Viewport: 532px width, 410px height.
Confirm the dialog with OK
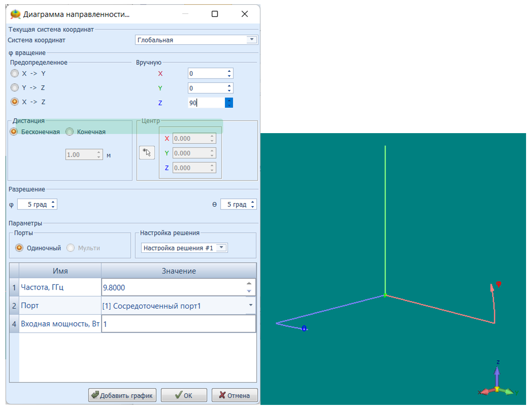tap(184, 395)
